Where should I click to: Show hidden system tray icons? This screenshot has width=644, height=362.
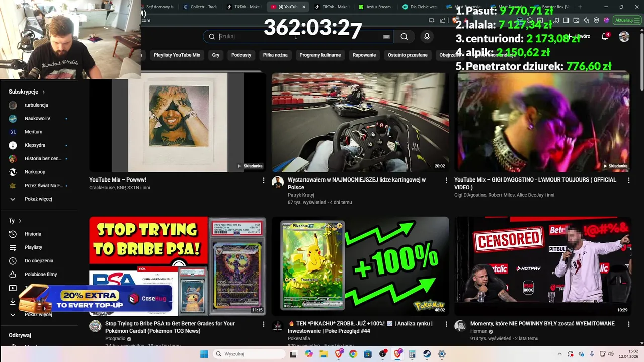click(x=559, y=354)
